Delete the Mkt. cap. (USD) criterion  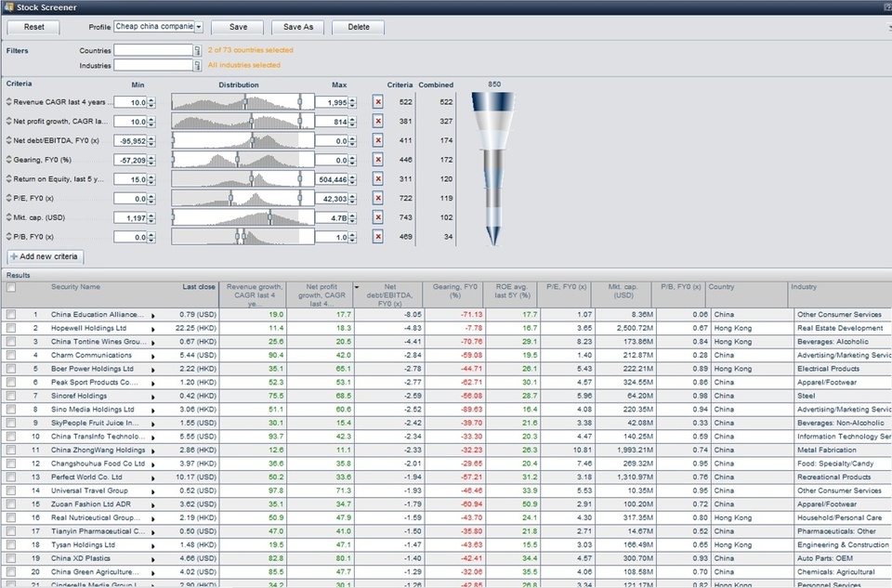(378, 217)
